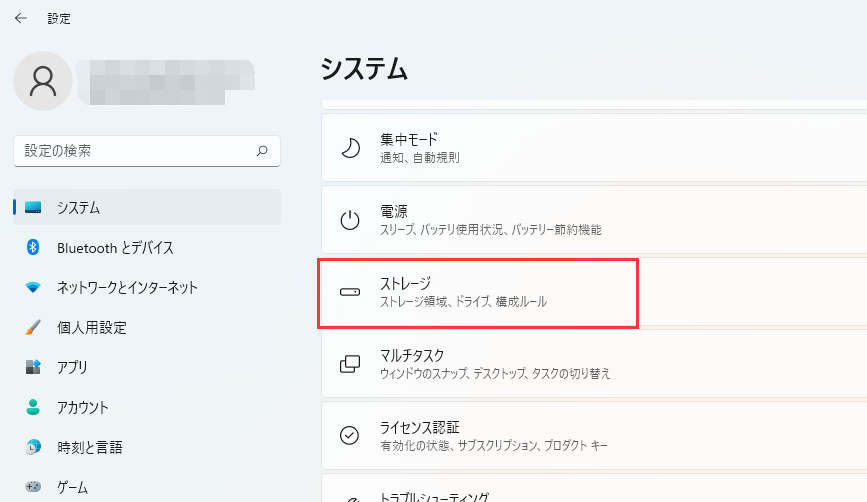867x502 pixels.
Task: Open ゲーム category
Action: point(147,487)
